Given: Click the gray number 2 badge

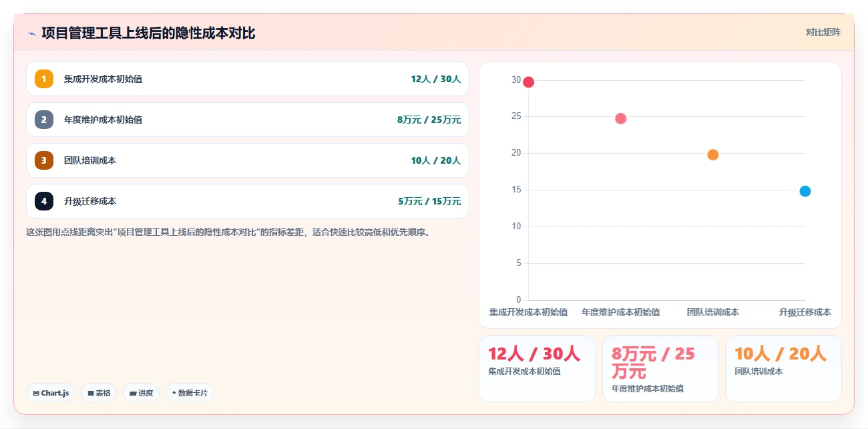Looking at the screenshot, I should pos(44,120).
